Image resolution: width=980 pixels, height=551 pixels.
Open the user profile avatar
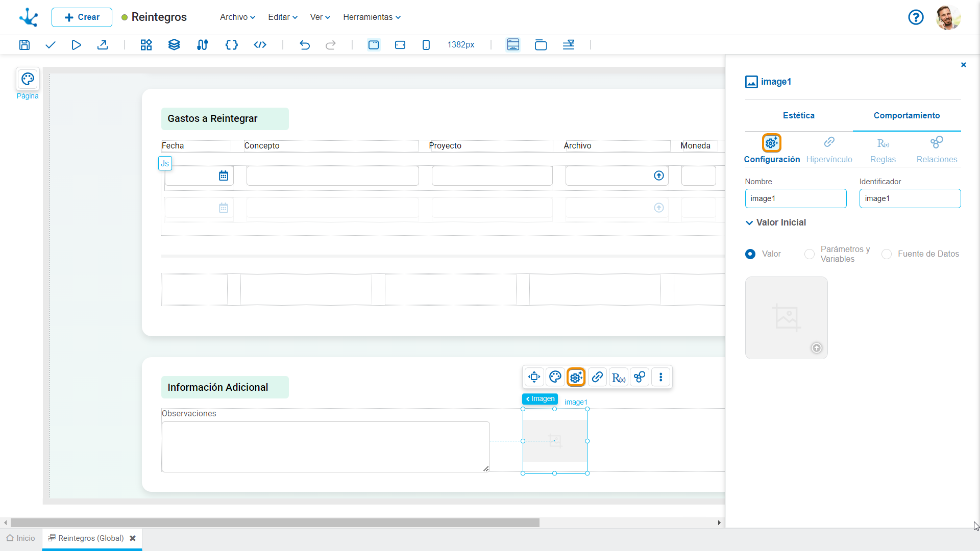(948, 17)
